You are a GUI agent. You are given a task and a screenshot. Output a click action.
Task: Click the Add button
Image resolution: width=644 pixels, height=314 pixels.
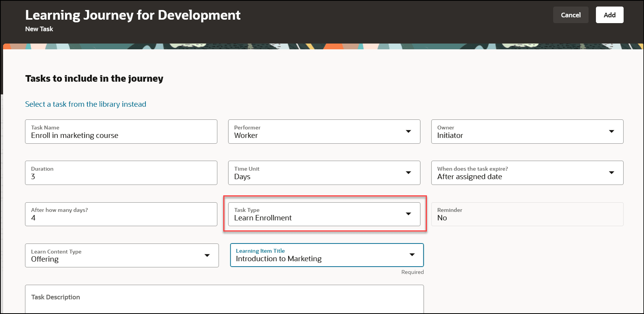click(609, 15)
